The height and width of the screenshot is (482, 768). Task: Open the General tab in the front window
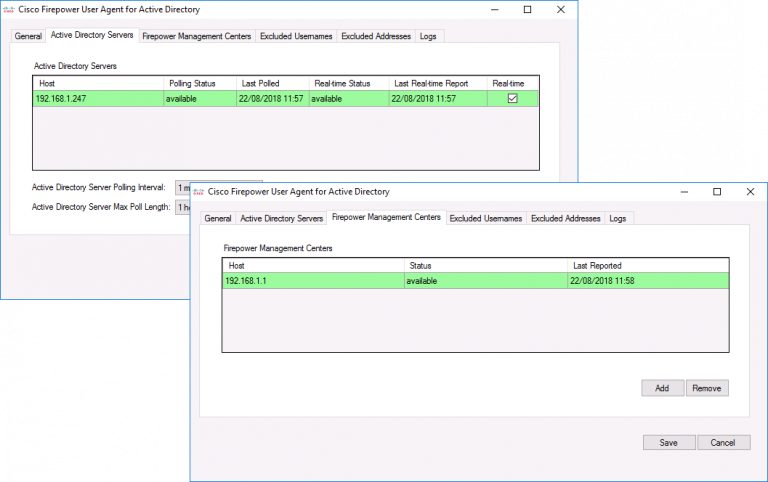click(x=218, y=218)
